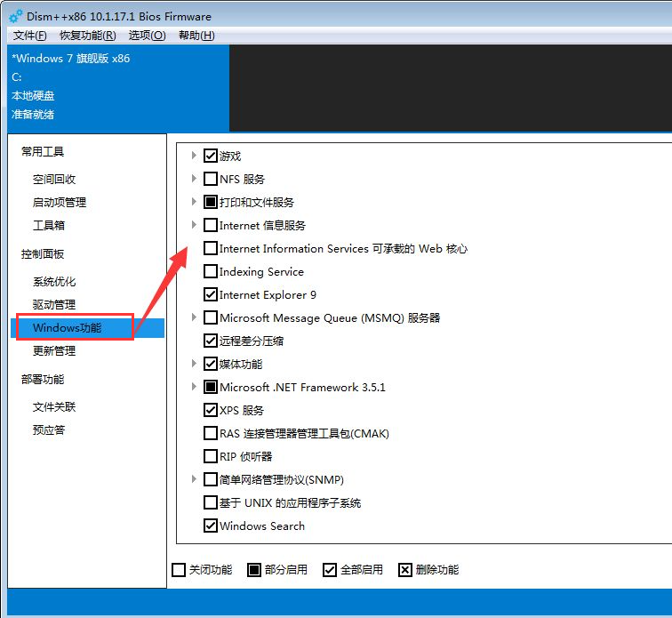Select the Internet Explorer 9 label
Viewport: 672px width, 618px height.
coord(268,295)
